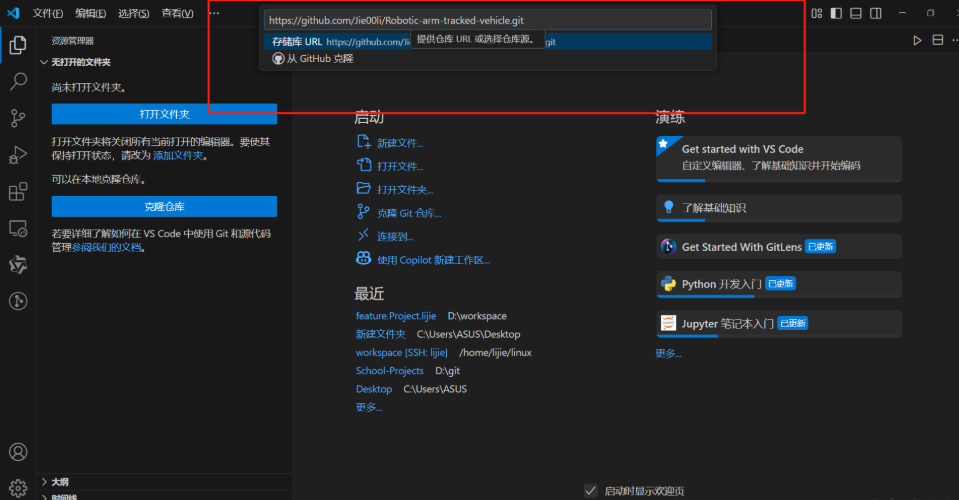Image resolution: width=959 pixels, height=500 pixels.
Task: Open recent 新建文件夹 on Desktop
Action: [380, 334]
